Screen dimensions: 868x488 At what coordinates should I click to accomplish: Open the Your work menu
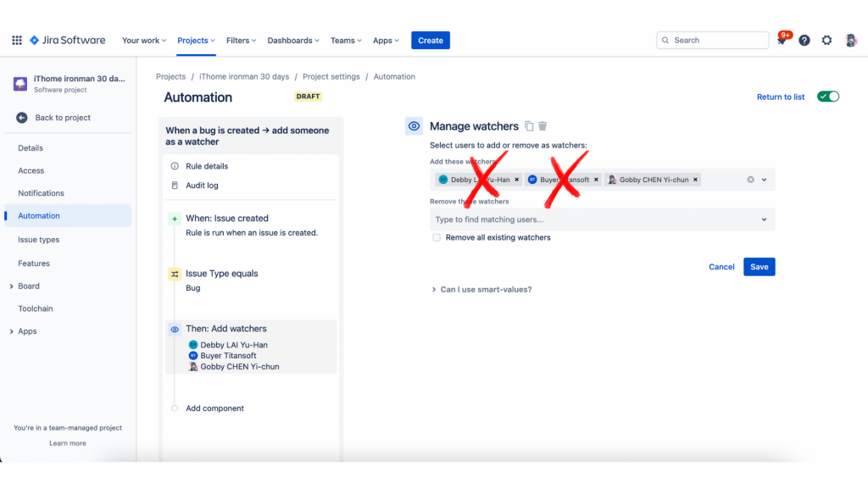click(x=144, y=41)
